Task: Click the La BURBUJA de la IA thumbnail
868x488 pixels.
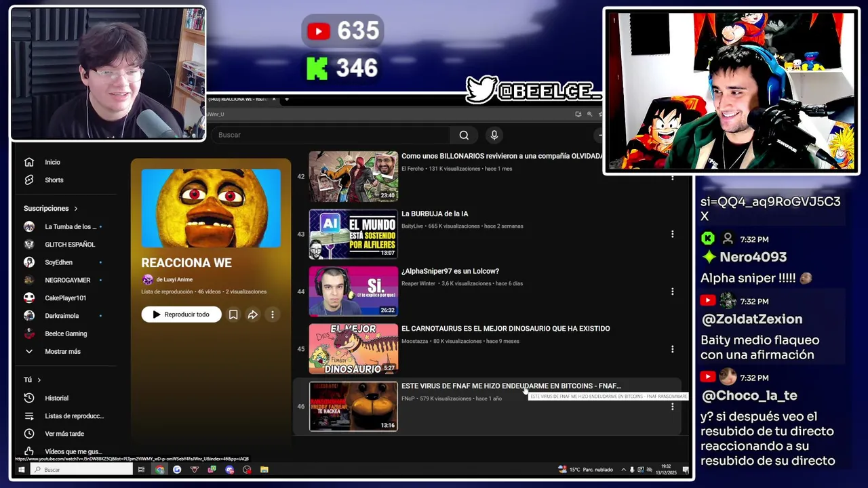Action: coord(353,234)
